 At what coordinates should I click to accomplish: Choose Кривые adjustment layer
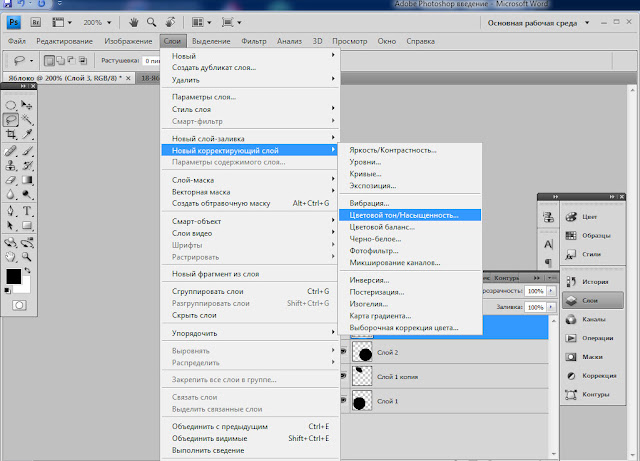coord(410,174)
